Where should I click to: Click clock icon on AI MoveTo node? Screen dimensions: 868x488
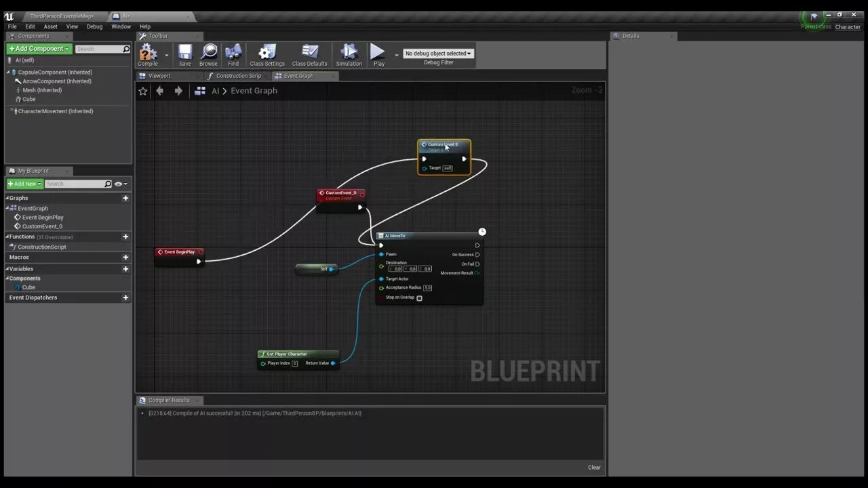(482, 232)
